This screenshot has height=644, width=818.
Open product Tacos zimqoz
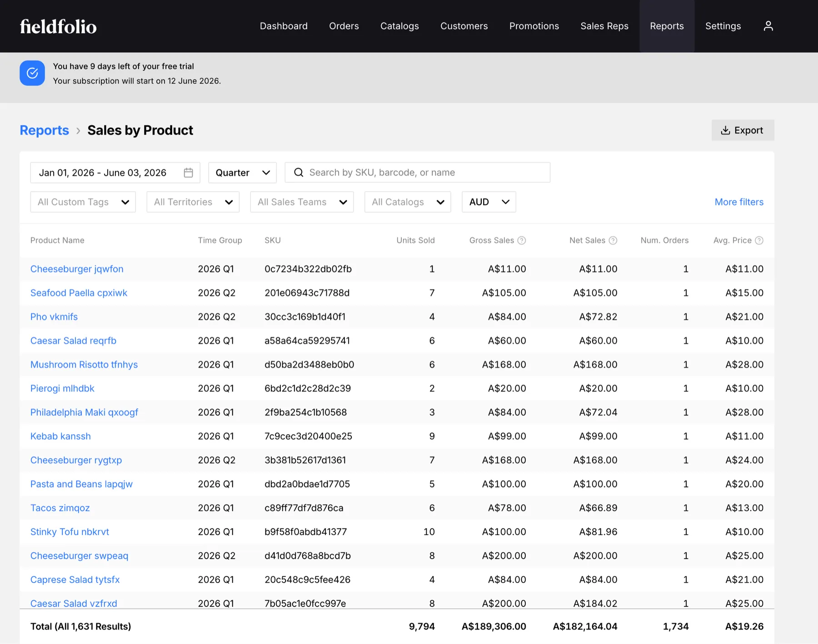pyautogui.click(x=60, y=508)
